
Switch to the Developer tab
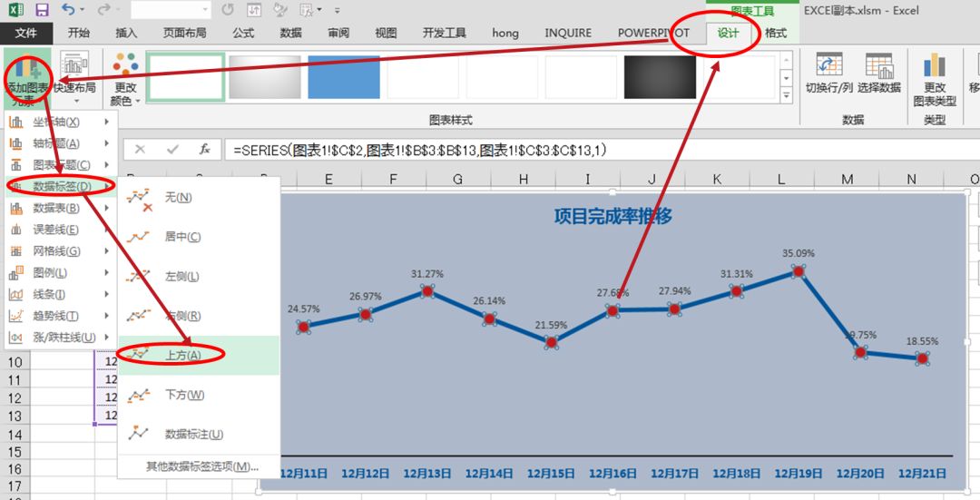point(445,34)
